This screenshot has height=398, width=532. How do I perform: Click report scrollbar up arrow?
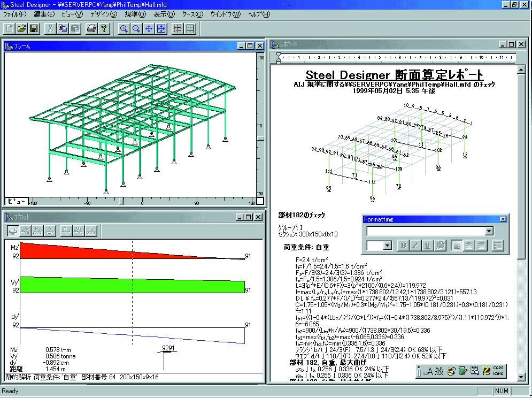point(521,70)
